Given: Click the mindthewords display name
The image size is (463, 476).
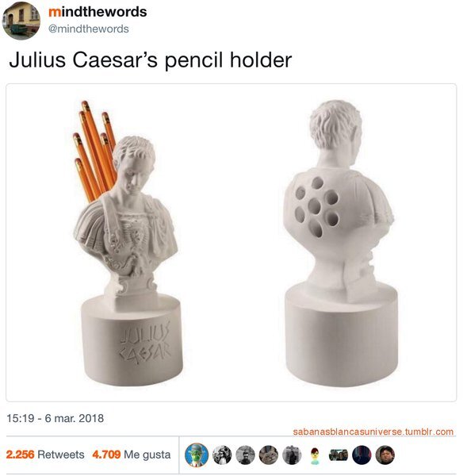Looking at the screenshot, I should pyautogui.click(x=98, y=12).
